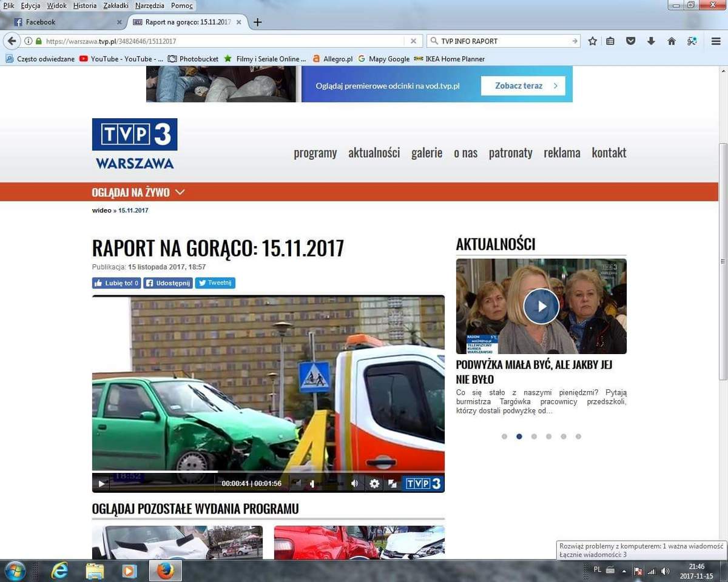Open the Downloads arrow icon

[651, 41]
